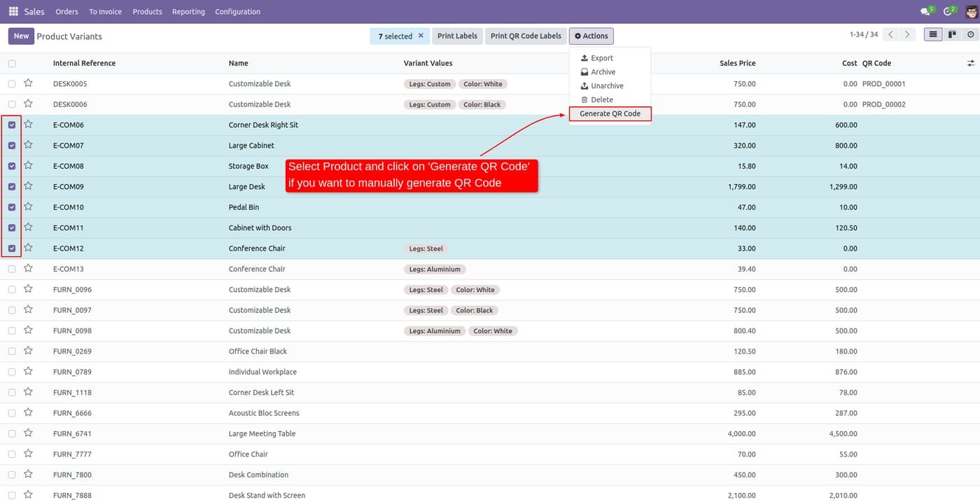
Task: Star the E-COM09 product
Action: [x=28, y=186]
